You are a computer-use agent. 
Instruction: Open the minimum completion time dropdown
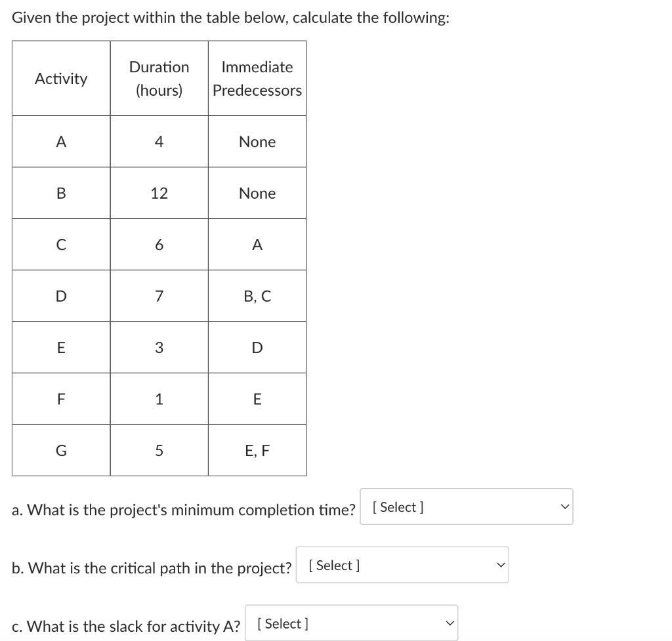point(466,506)
